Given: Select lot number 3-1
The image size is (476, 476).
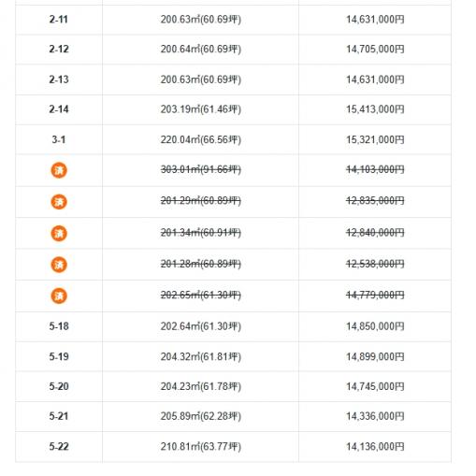Looking at the screenshot, I should 59,139.
